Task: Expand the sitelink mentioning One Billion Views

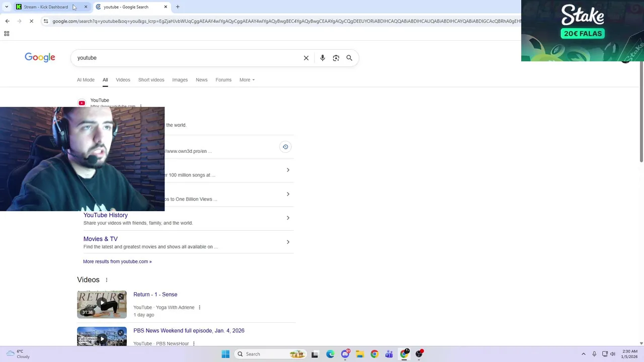Action: point(288,194)
